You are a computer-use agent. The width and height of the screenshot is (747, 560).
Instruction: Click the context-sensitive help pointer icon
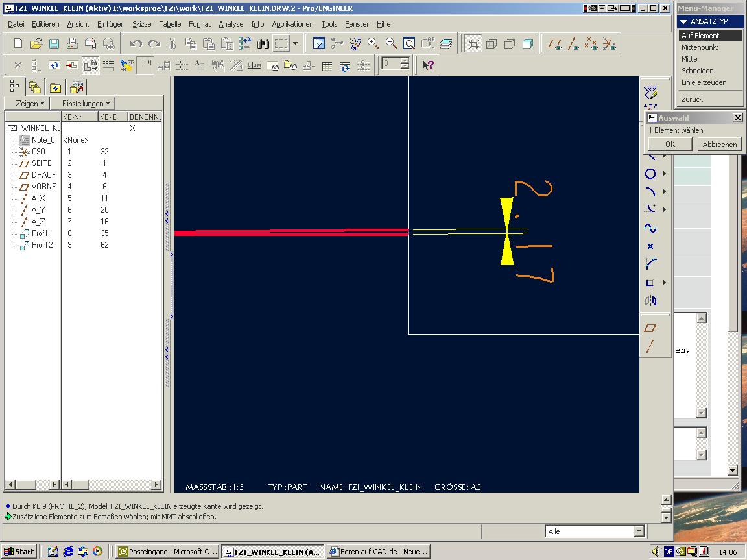(x=428, y=65)
